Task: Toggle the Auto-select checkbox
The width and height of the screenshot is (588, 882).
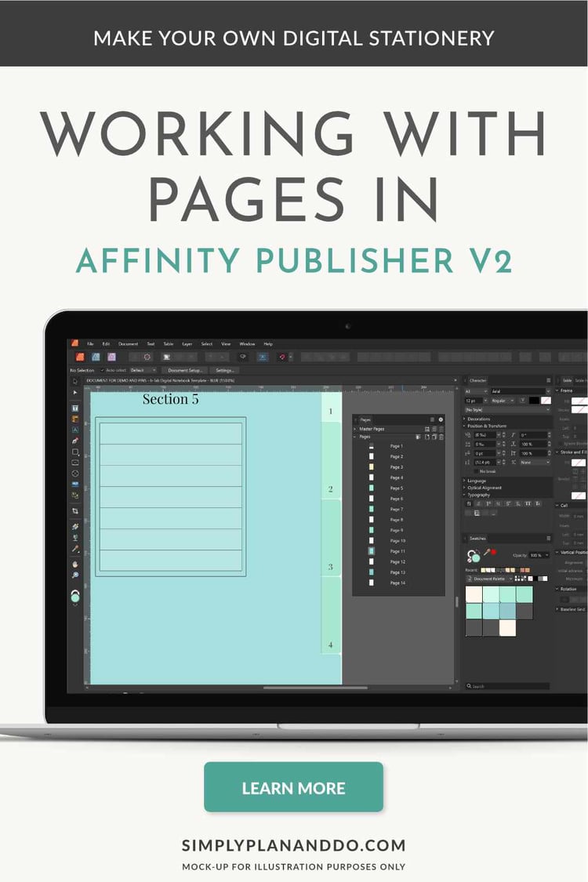Action: (x=102, y=370)
